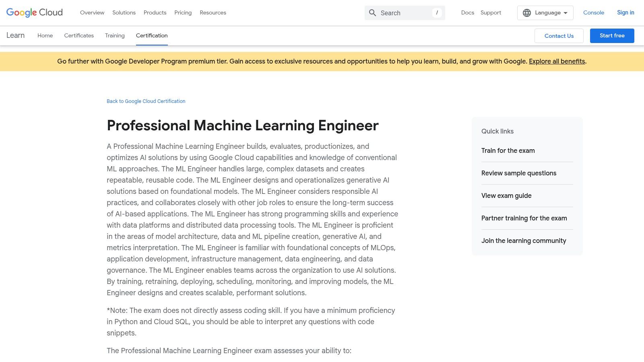Open the Resources menu
Image resolution: width=644 pixels, height=362 pixels.
(x=213, y=13)
